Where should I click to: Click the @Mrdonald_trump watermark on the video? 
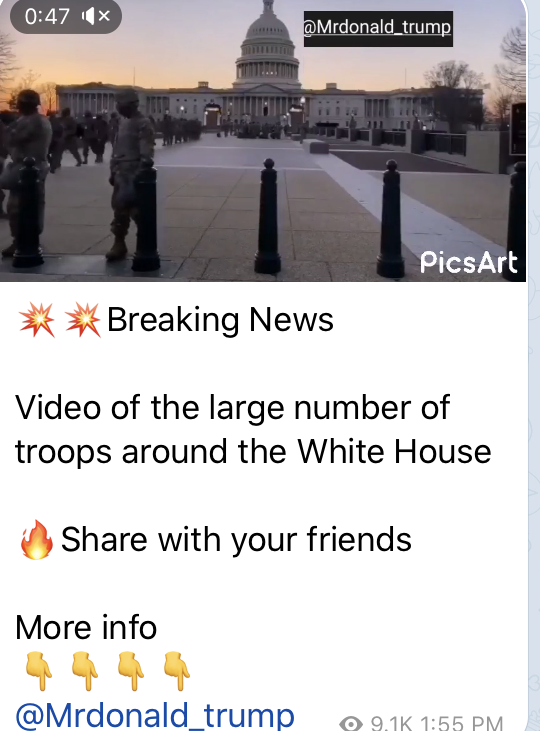pyautogui.click(x=378, y=28)
